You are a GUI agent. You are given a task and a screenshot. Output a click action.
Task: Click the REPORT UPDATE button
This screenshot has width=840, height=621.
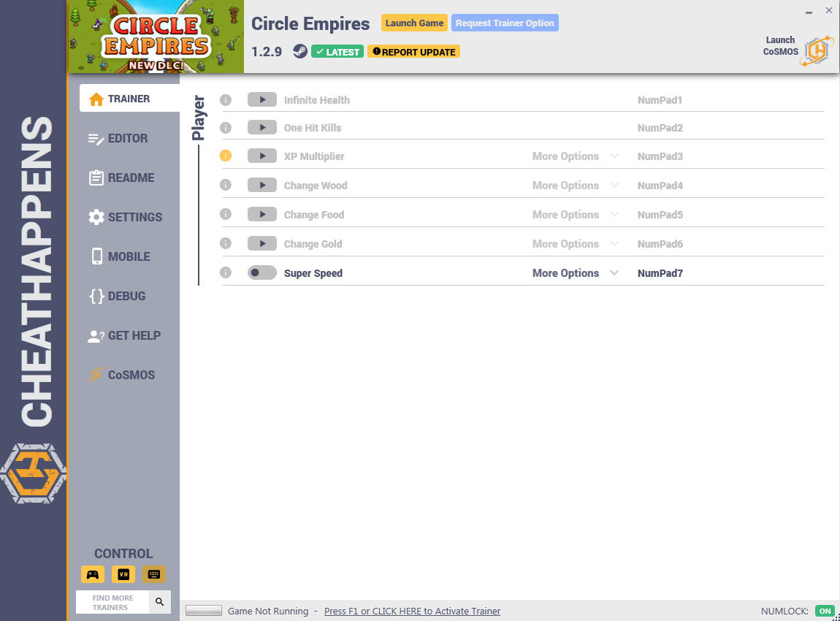click(x=413, y=51)
